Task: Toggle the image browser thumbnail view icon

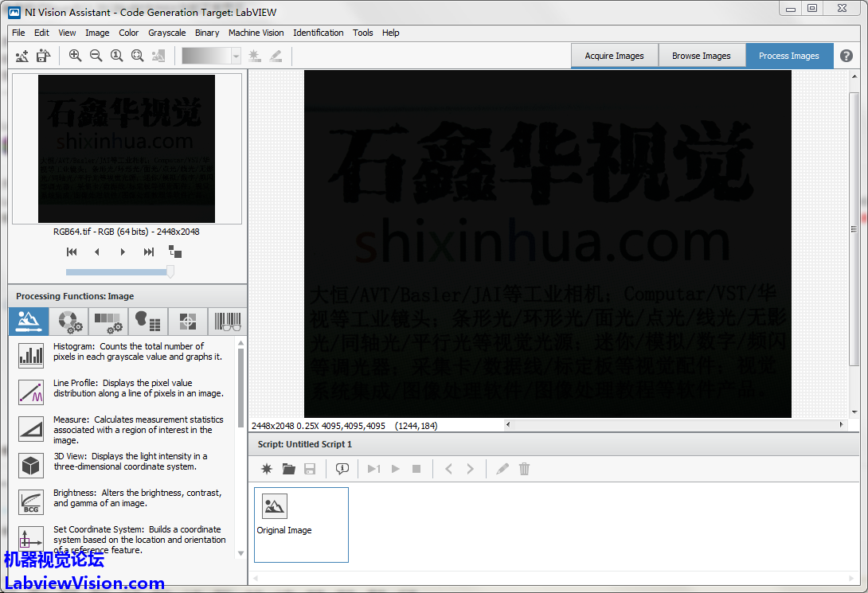Action: [175, 252]
